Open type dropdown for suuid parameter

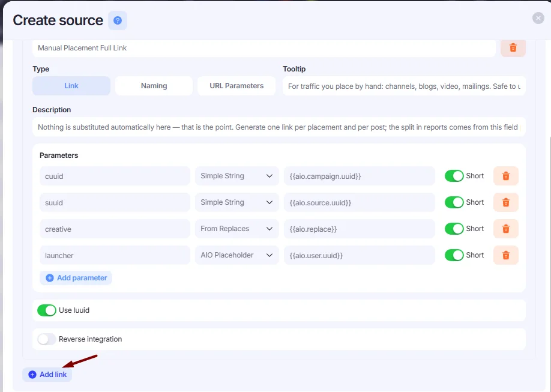[237, 202]
